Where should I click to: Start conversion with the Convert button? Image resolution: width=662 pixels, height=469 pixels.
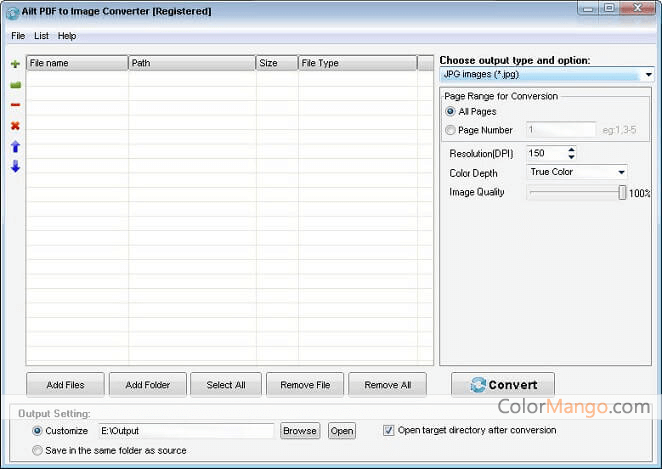coord(503,385)
